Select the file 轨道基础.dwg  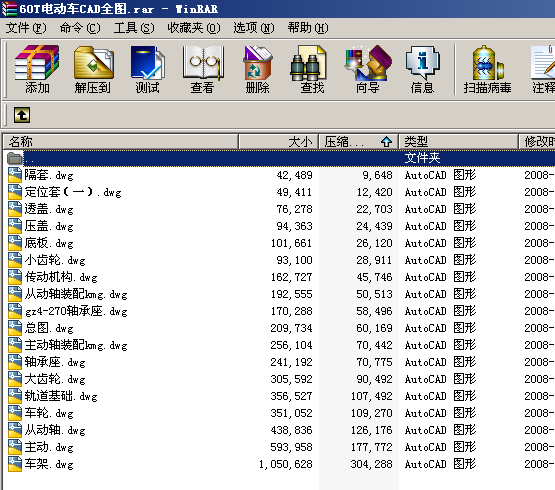coord(61,396)
